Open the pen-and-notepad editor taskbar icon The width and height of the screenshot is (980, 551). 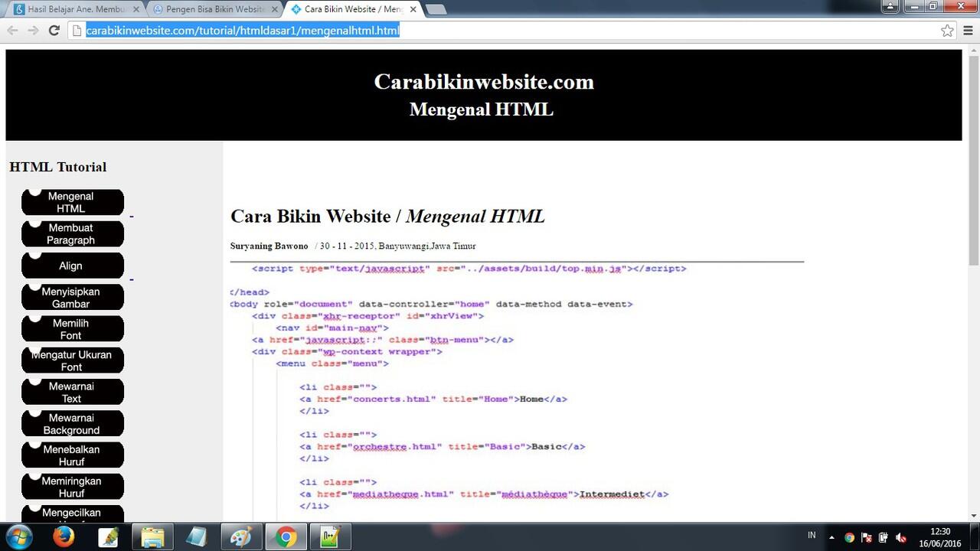(108, 537)
